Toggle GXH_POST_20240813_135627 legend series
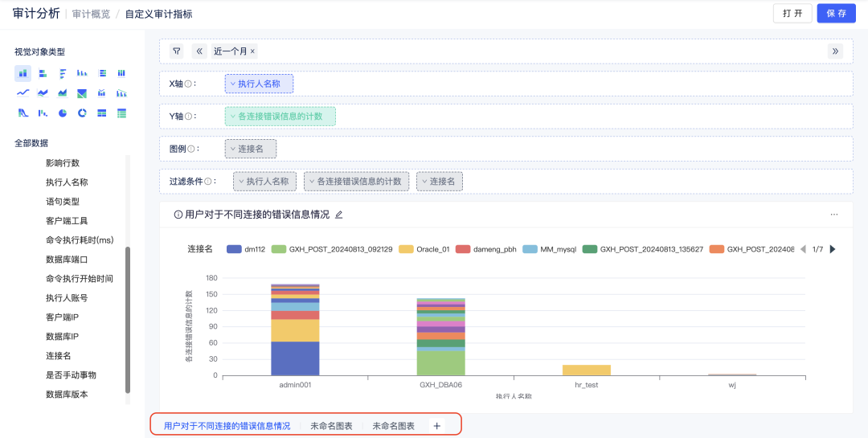 [643, 249]
